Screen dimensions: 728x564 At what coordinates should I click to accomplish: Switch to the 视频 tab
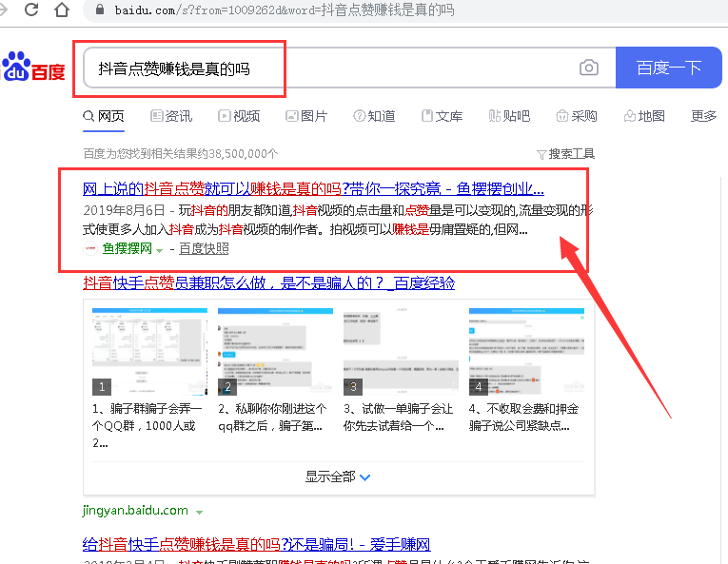coord(239,116)
